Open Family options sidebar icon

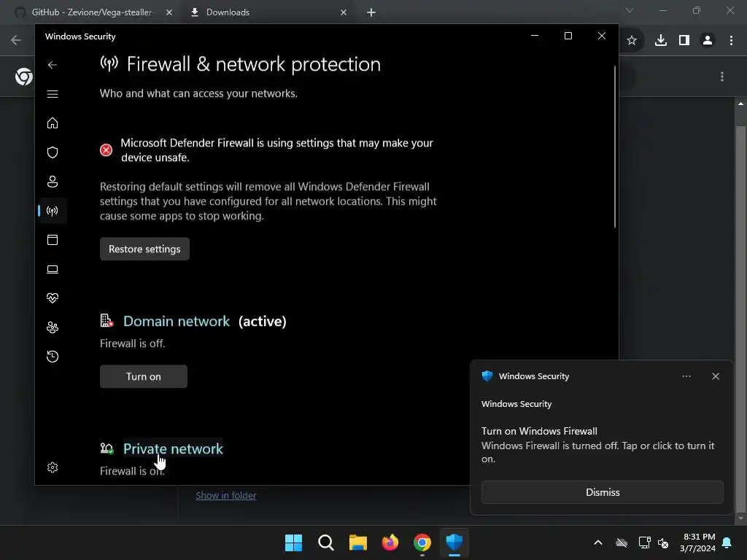(x=53, y=327)
